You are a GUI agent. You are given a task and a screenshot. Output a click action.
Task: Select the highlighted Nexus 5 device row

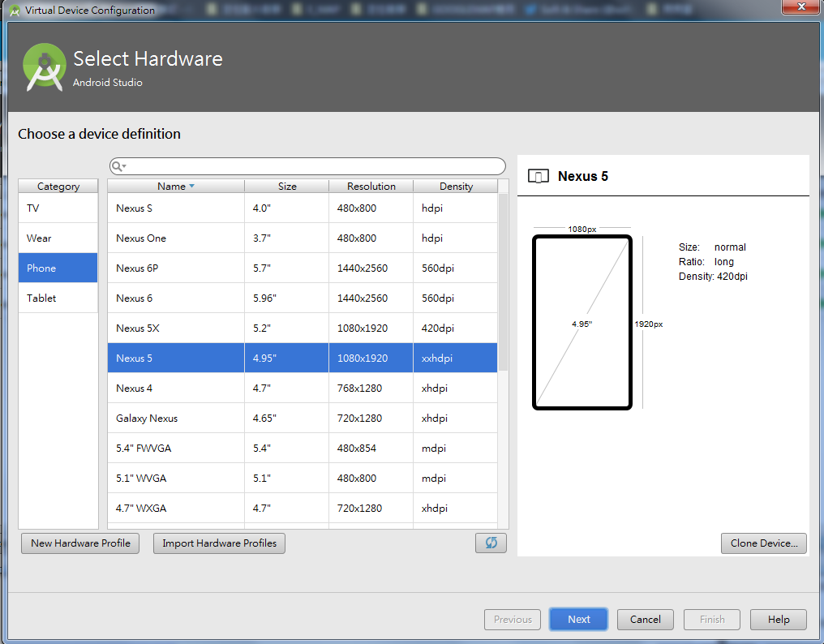[x=303, y=358]
